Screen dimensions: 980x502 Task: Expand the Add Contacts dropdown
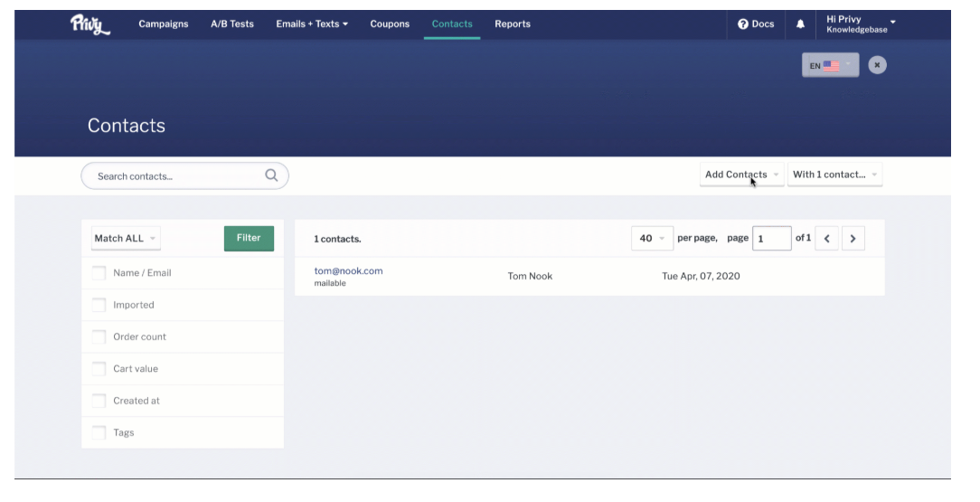[x=741, y=175]
